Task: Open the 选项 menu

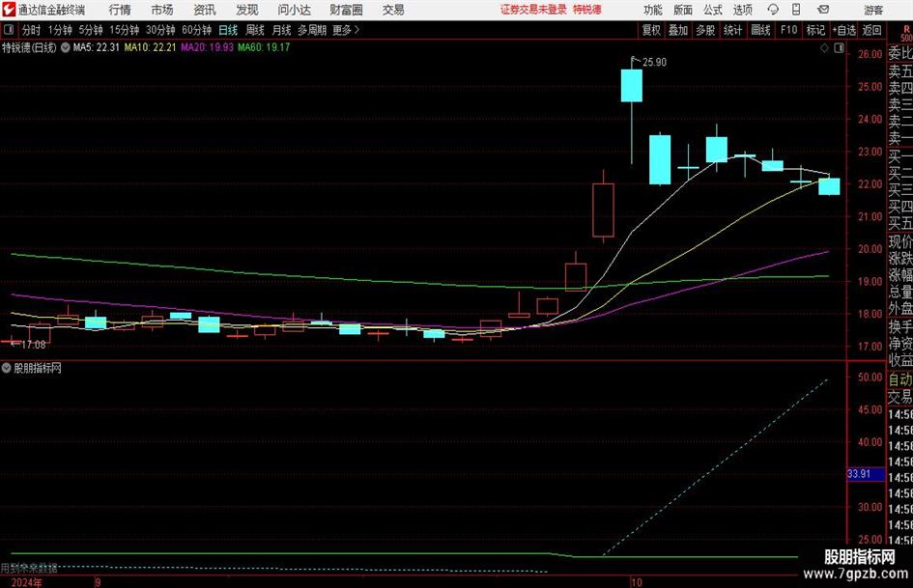Action: point(742,10)
